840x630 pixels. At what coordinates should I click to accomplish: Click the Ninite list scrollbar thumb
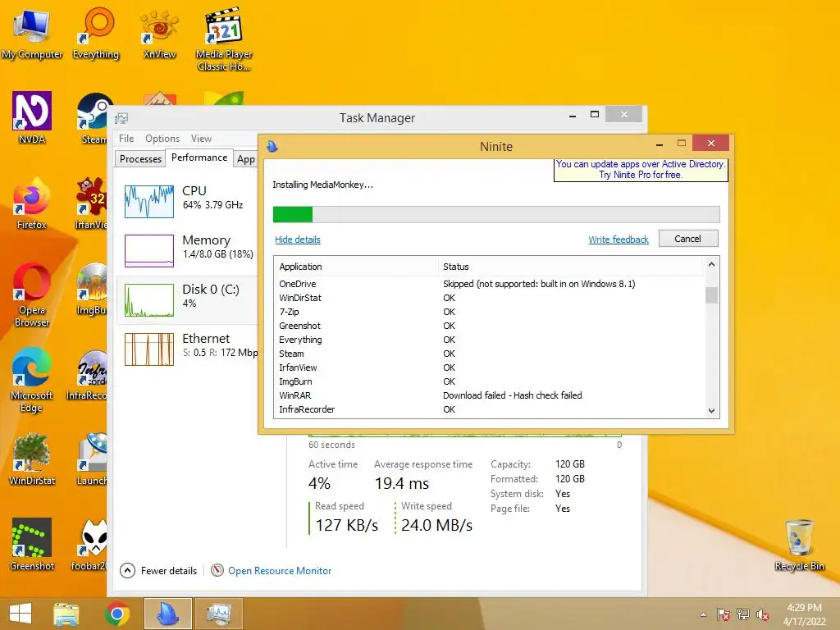[x=711, y=295]
